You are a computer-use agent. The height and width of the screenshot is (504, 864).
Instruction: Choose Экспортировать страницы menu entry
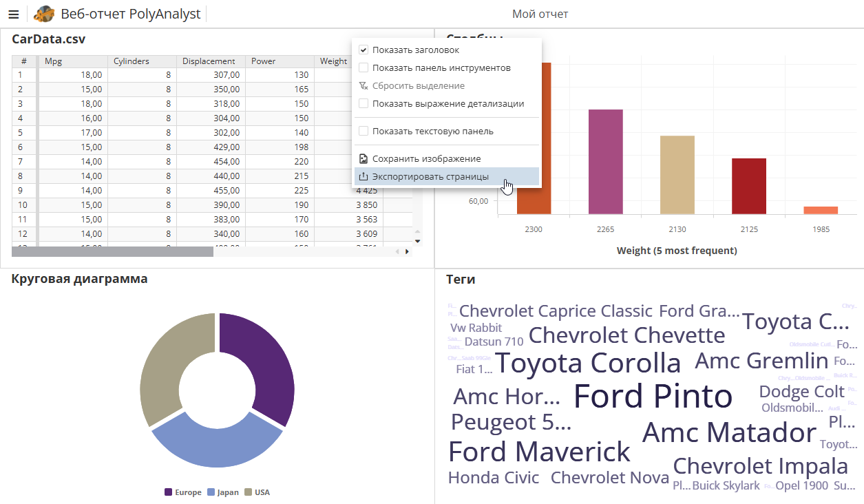point(446,176)
